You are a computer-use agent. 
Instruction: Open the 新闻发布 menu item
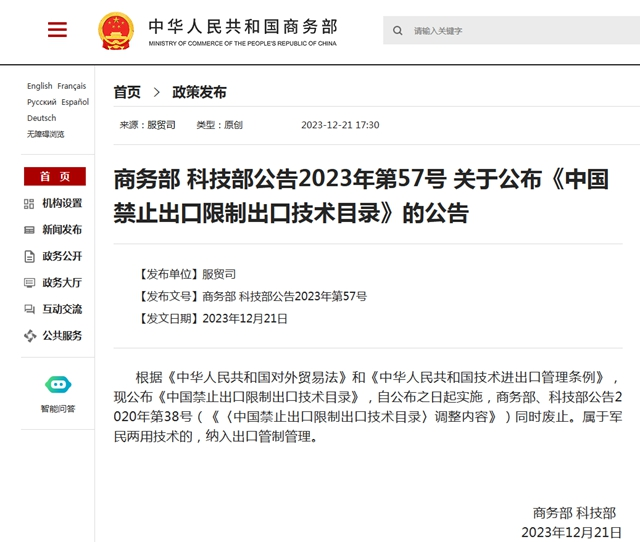pos(62,230)
